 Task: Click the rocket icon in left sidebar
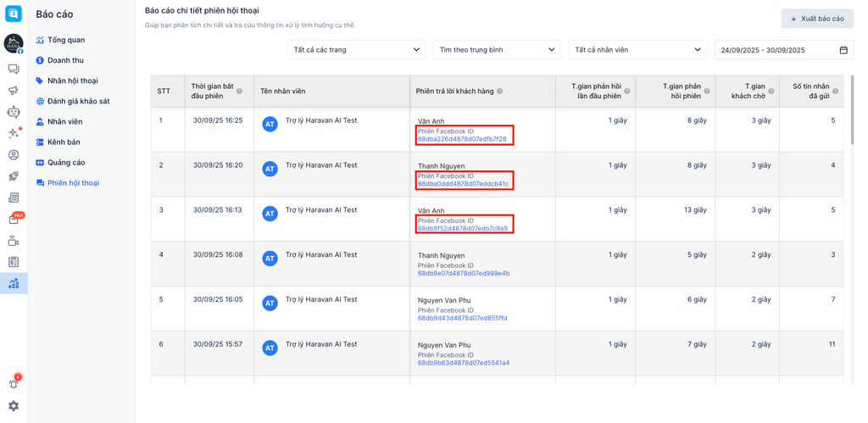click(14, 176)
